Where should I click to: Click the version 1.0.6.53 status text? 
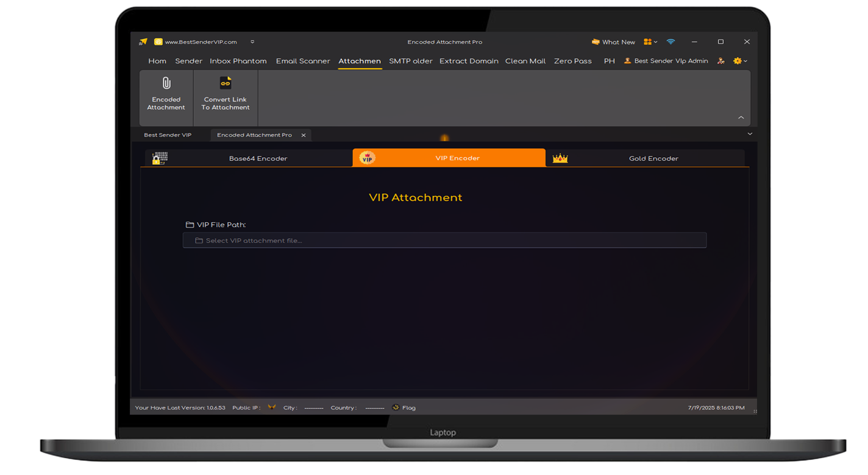[180, 408]
